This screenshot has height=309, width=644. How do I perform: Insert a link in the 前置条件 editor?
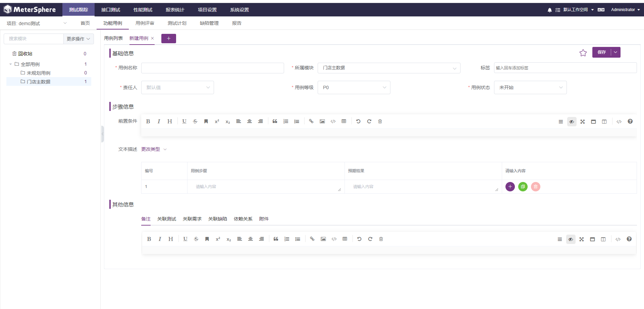[311, 121]
